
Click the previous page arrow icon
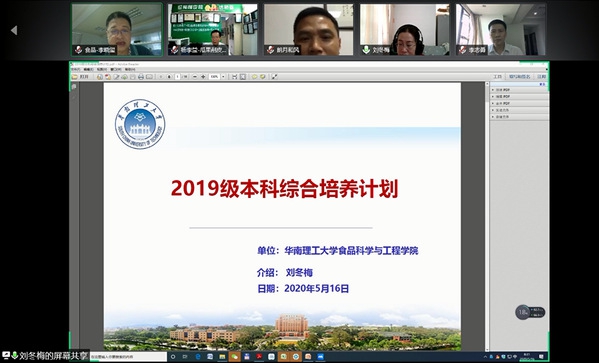pyautogui.click(x=161, y=77)
